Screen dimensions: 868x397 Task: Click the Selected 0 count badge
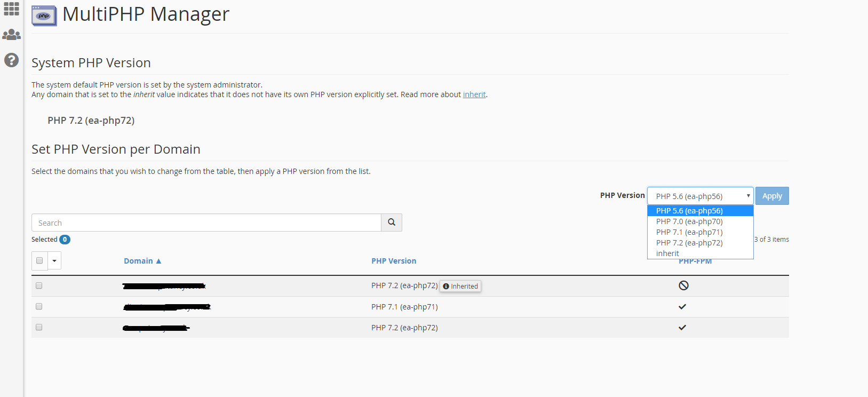coord(65,240)
